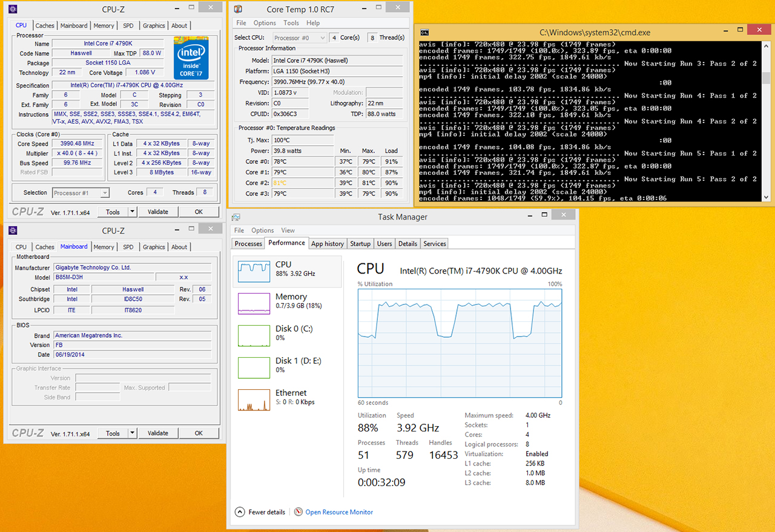The width and height of the screenshot is (775, 532).
Task: Switch to Processes tab in Task Manager
Action: [x=248, y=244]
